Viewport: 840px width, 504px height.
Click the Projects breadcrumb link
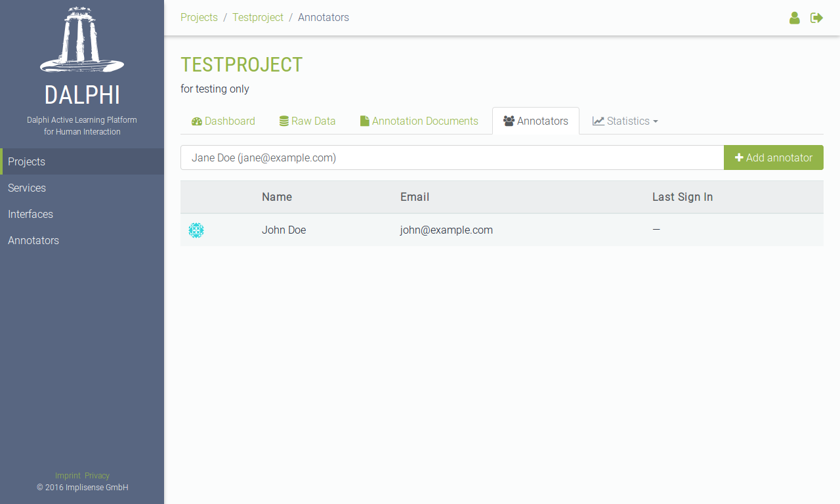199,18
